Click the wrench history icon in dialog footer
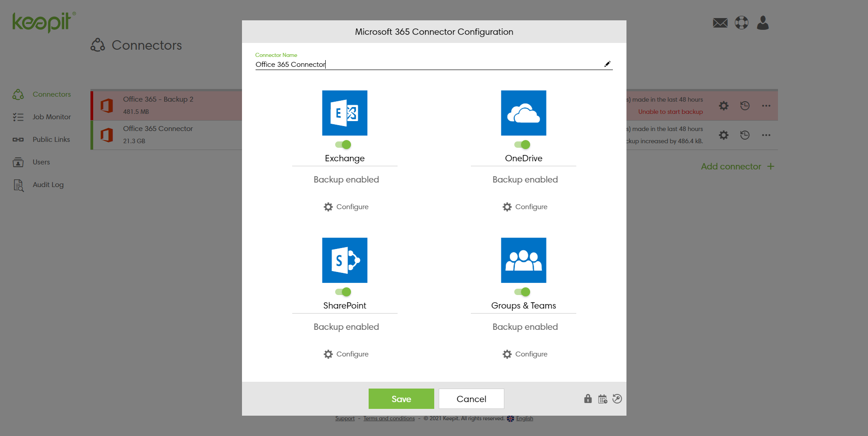Viewport: 868px width, 436px height. [617, 398]
